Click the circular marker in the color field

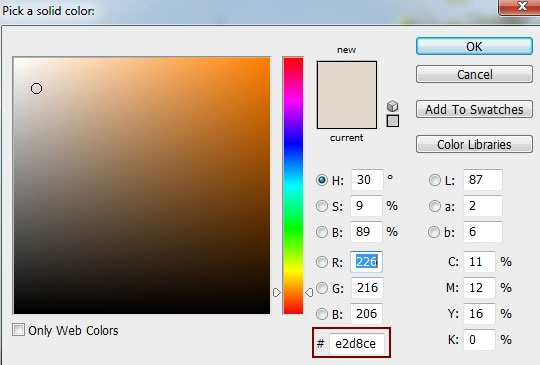coord(36,89)
